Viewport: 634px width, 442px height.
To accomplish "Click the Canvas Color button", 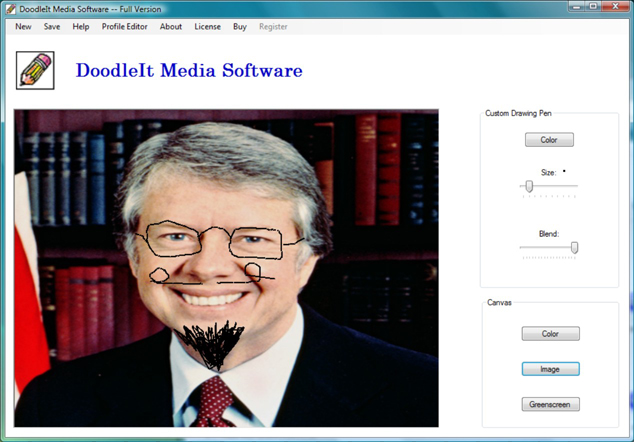I will click(550, 334).
